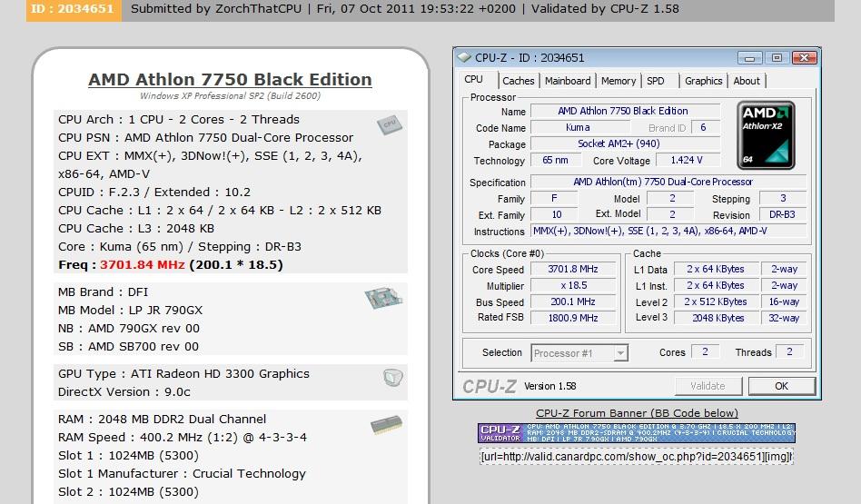Click the Instructions field in CPU-Z

tap(668, 232)
